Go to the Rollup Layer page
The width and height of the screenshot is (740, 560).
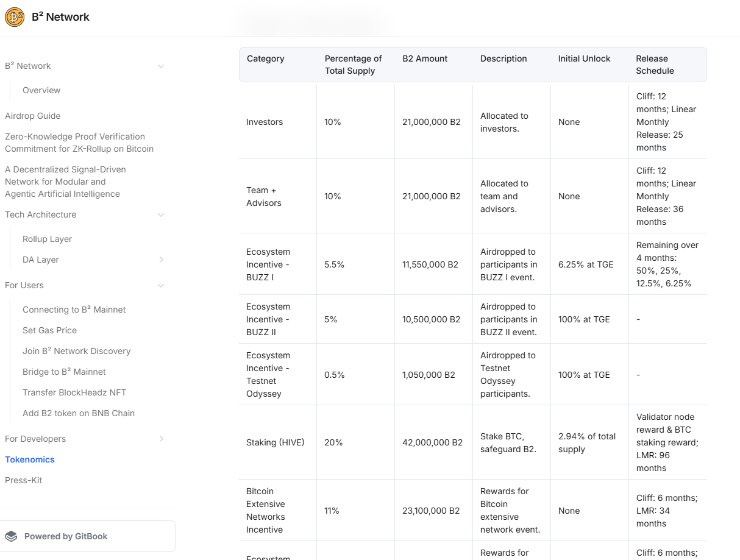coord(47,239)
